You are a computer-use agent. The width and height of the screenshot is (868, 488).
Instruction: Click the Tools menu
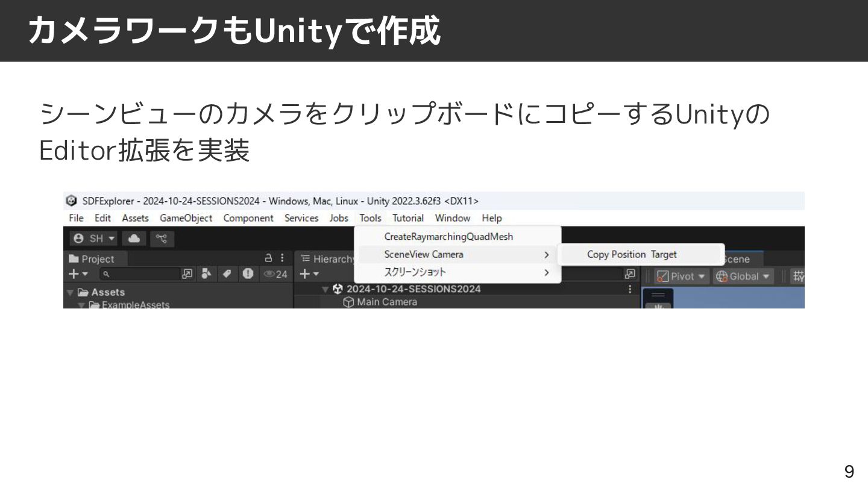click(x=370, y=218)
